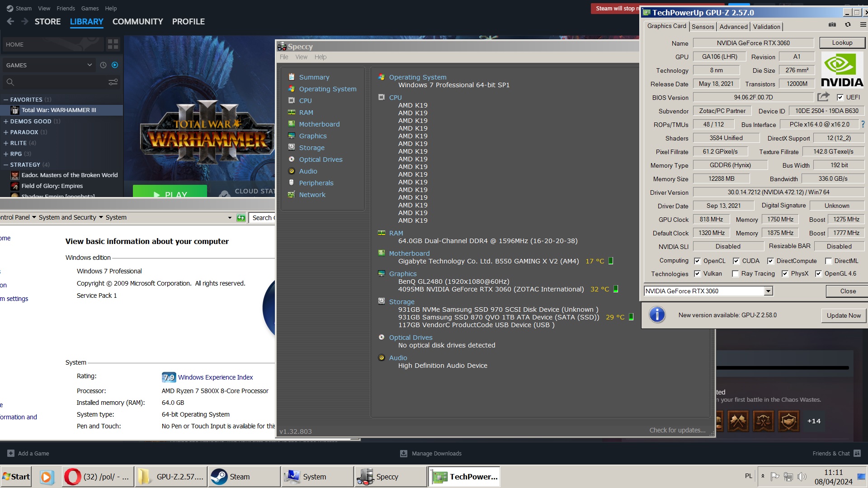Open Steam COMMUNITY section

(x=137, y=21)
